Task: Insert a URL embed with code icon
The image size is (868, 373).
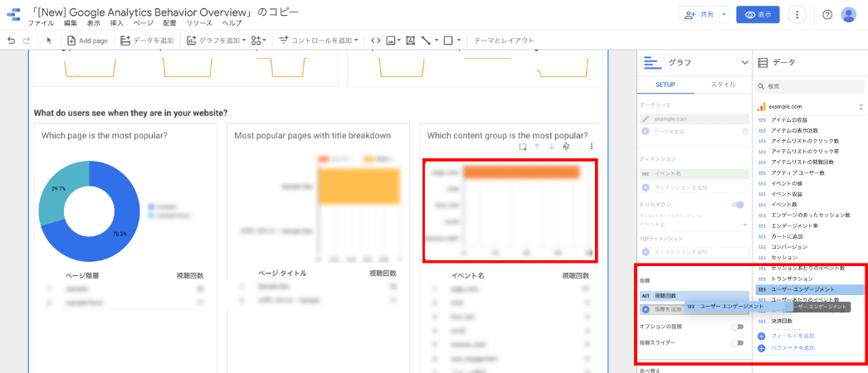Action: click(375, 41)
